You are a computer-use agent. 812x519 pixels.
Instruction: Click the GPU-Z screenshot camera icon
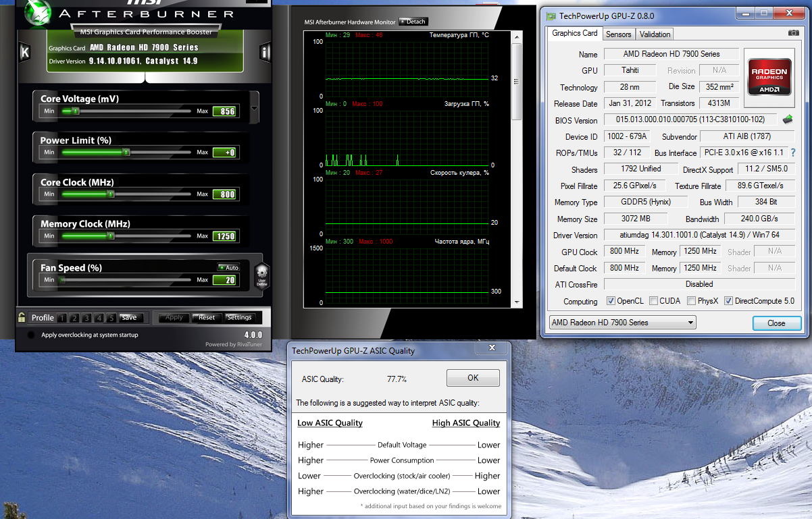click(793, 33)
